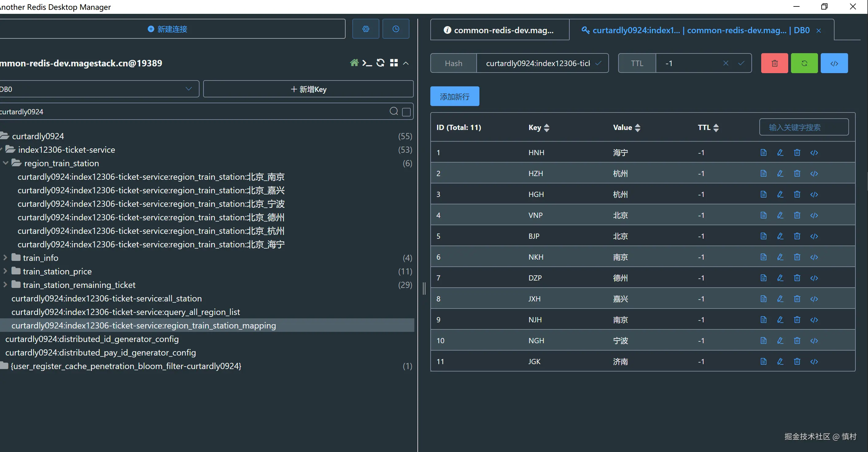The width and height of the screenshot is (868, 452).
Task: Open the command log clock button
Action: (x=396, y=29)
